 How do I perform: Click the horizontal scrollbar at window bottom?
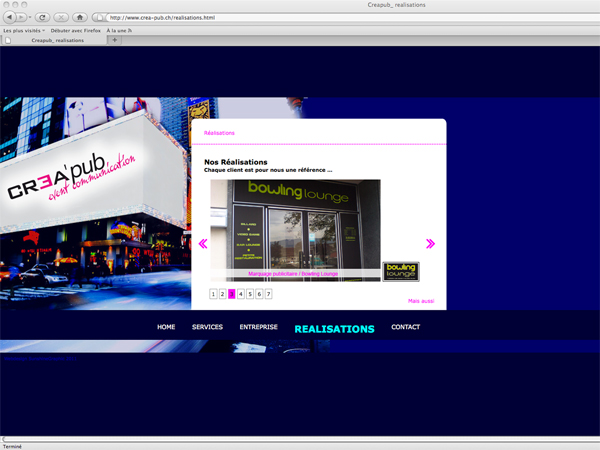coord(300,439)
